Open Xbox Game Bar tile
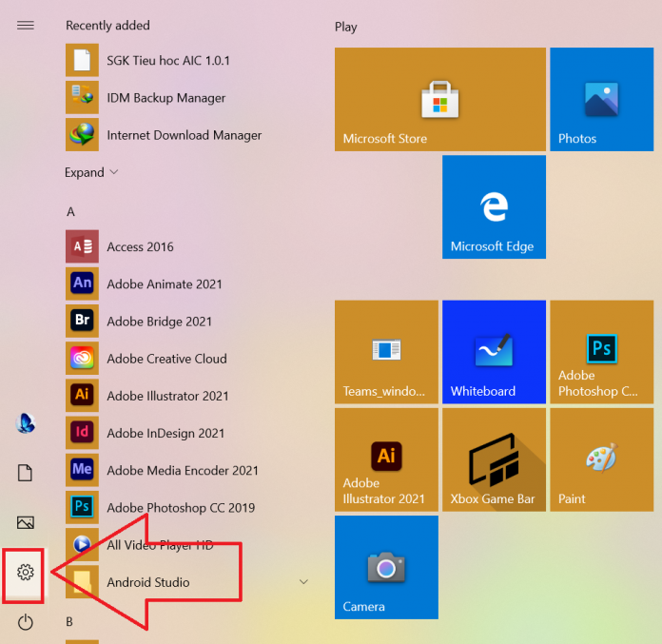This screenshot has height=644, width=662. click(x=494, y=459)
